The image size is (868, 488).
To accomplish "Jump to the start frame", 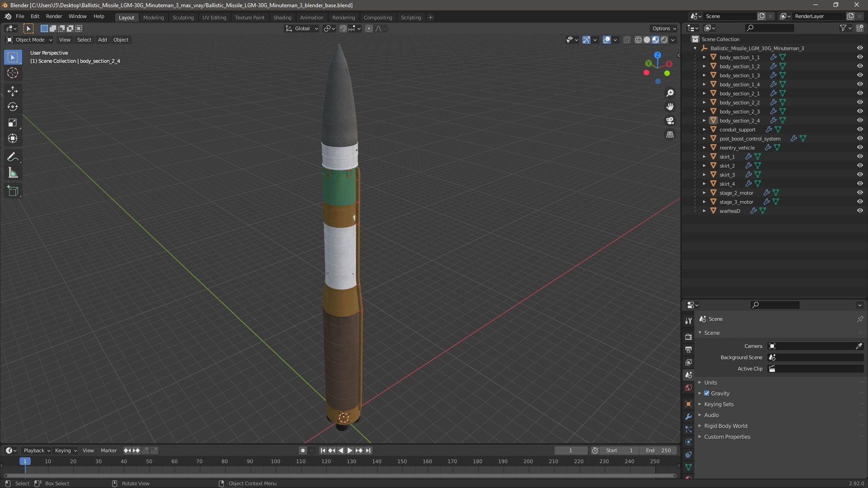I will 322,450.
